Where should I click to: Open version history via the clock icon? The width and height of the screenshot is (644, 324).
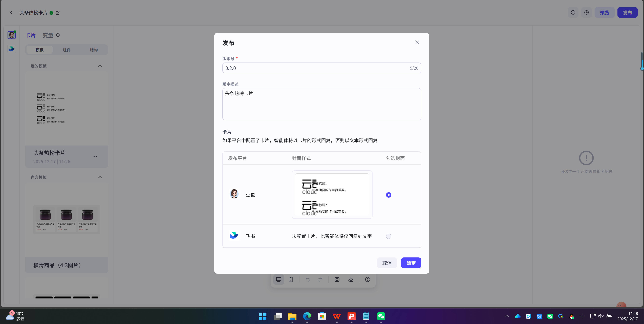587,12
